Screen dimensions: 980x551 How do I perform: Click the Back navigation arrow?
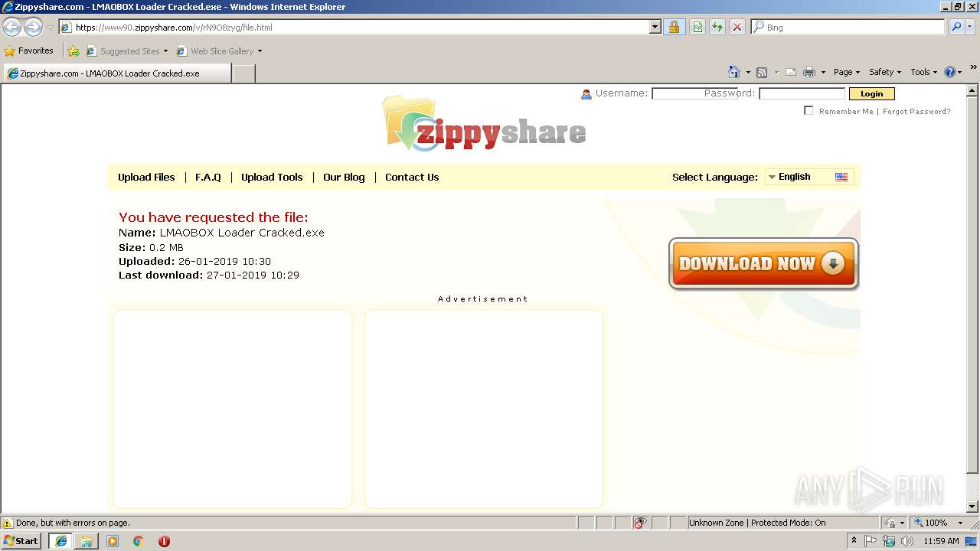coord(12,28)
